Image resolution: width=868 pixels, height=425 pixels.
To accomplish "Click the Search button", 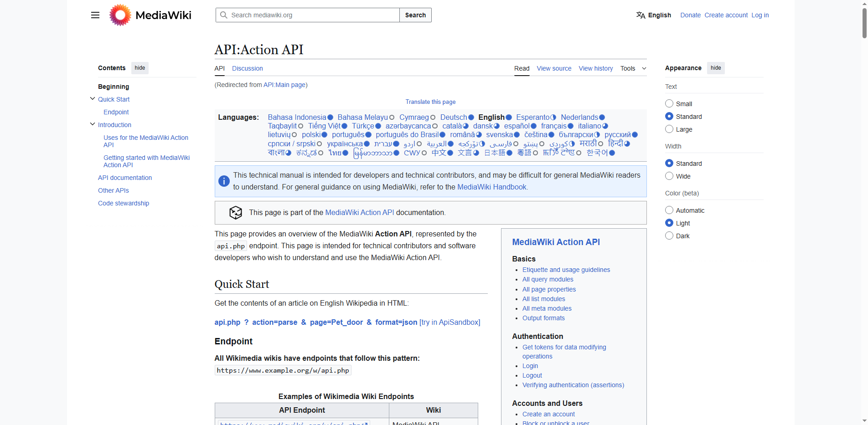I will click(415, 15).
